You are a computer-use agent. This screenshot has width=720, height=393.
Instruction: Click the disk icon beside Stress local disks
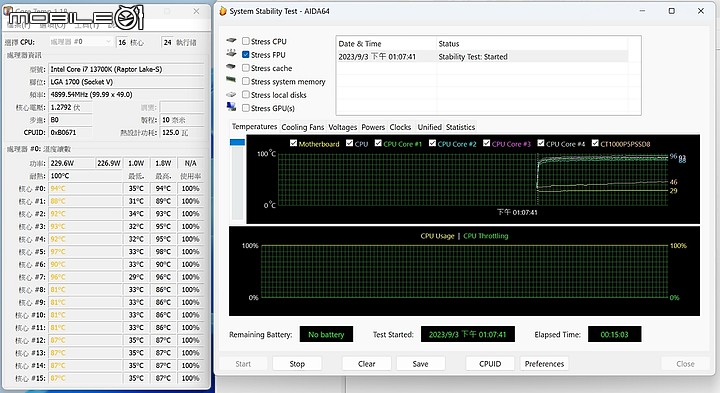[x=231, y=94]
